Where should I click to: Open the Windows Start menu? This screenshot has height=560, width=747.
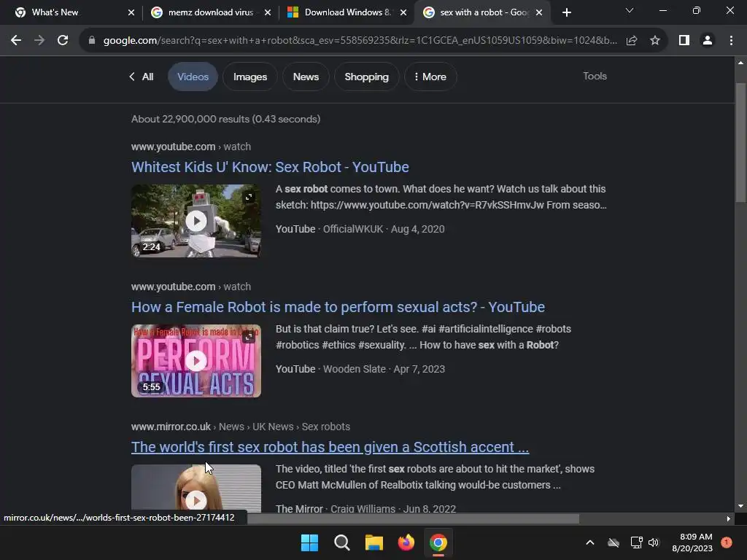(x=309, y=542)
